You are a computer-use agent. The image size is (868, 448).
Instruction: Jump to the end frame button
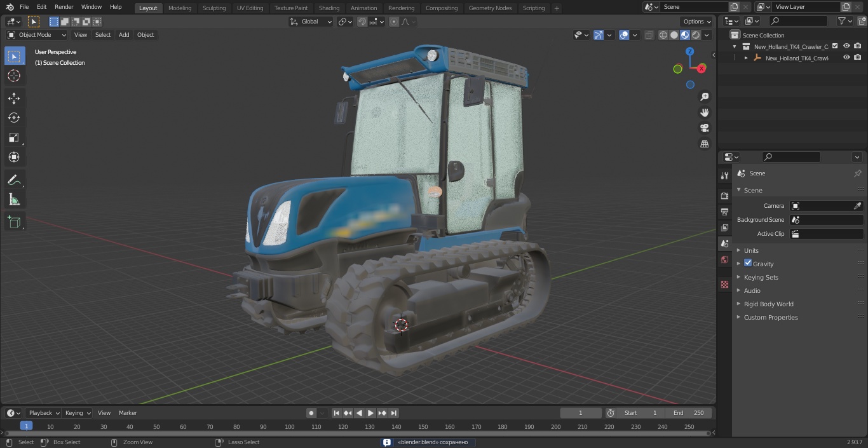[x=393, y=413]
